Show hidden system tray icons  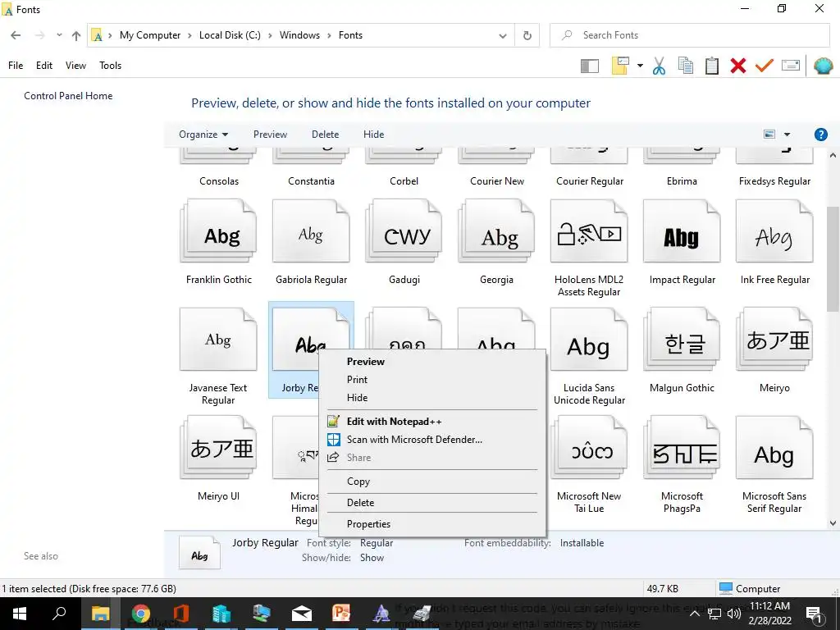point(694,614)
